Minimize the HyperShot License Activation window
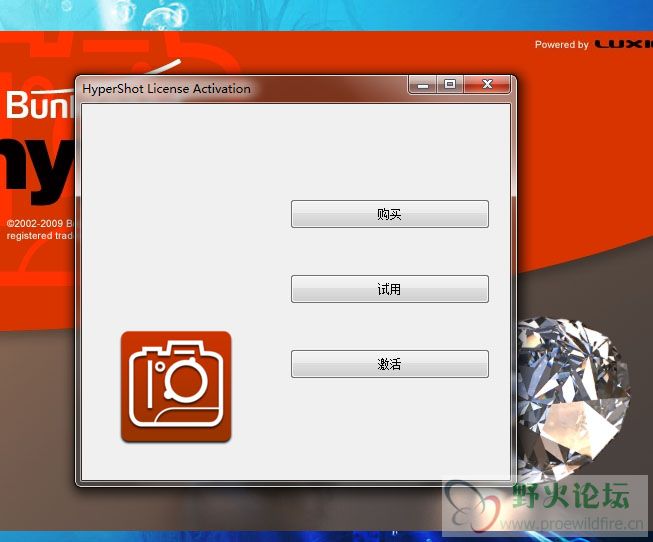The image size is (653, 542). tap(423, 85)
